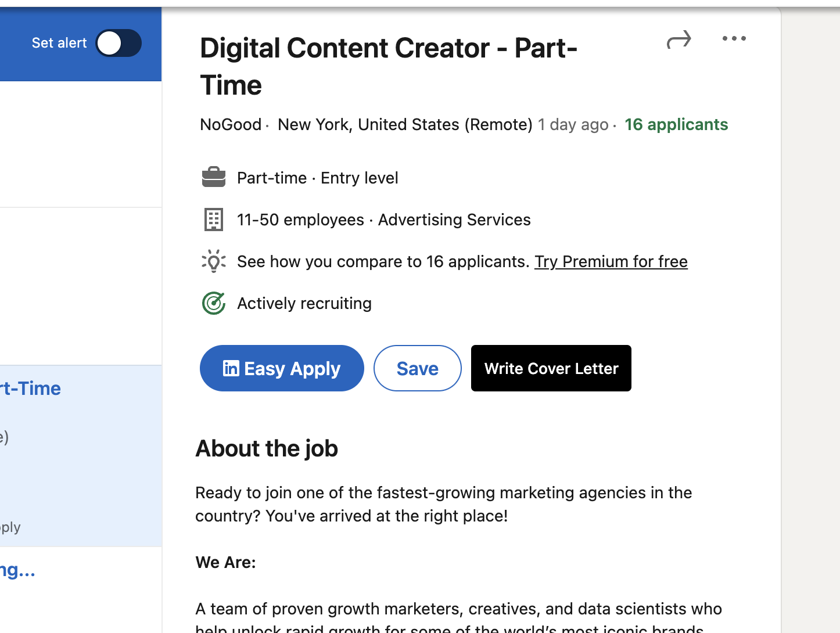This screenshot has height=633, width=840.
Task: Open the truncated job title below selected card
Action: point(18,570)
